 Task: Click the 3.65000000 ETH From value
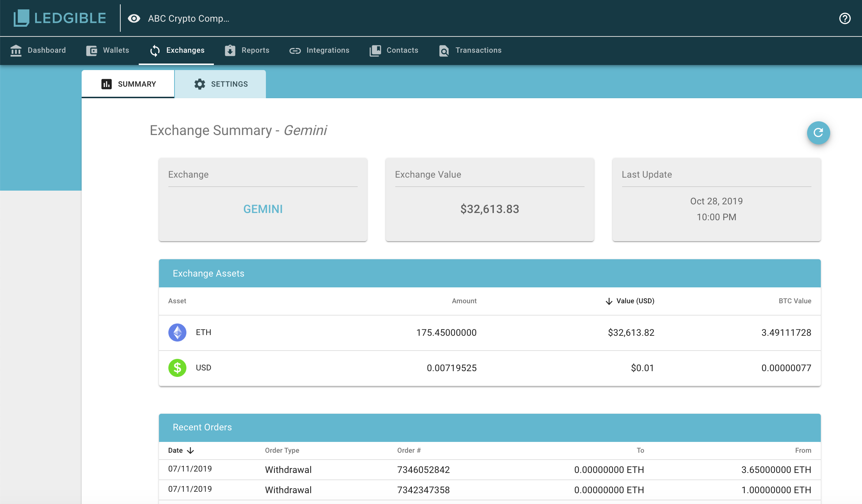[x=776, y=470]
